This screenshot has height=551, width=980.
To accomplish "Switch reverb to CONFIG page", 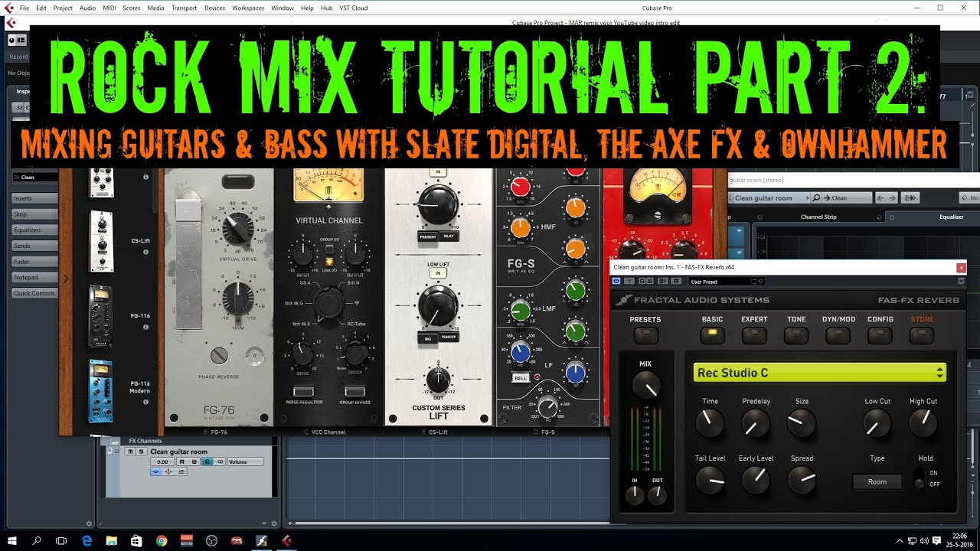I will coord(880,334).
